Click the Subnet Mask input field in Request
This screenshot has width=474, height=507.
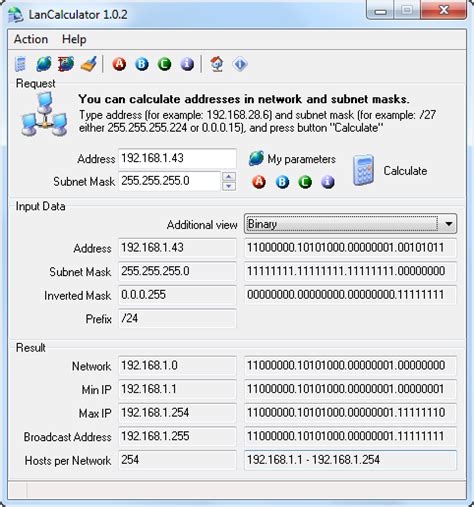(x=170, y=181)
